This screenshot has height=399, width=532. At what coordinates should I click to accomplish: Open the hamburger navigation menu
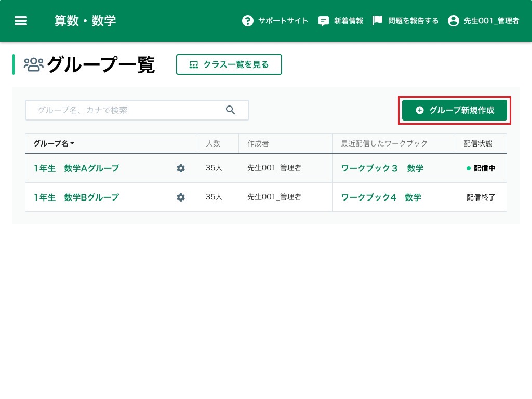21,21
